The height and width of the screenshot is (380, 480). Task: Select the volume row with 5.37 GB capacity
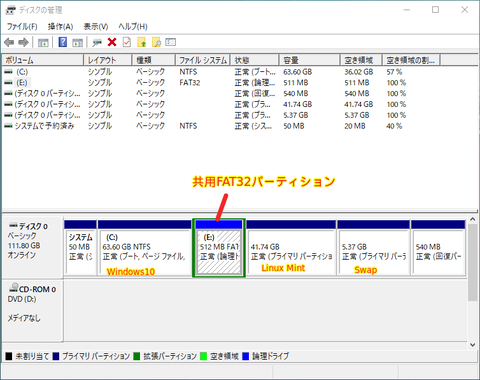pyautogui.click(x=220, y=115)
